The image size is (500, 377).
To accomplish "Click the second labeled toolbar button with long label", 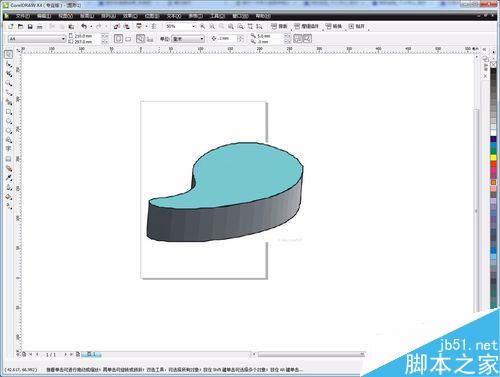I will pos(307,26).
